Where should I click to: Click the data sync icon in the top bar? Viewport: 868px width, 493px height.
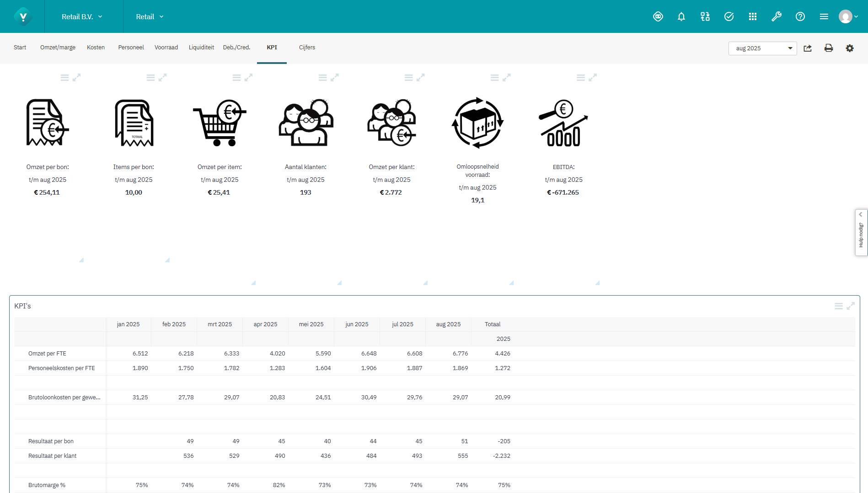coord(705,16)
